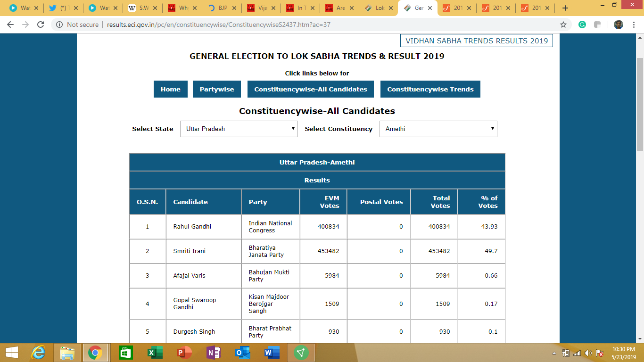Screen dimensions: 644x362
Task: Click the Bharatiya Janata Party cell
Action: tap(271, 251)
